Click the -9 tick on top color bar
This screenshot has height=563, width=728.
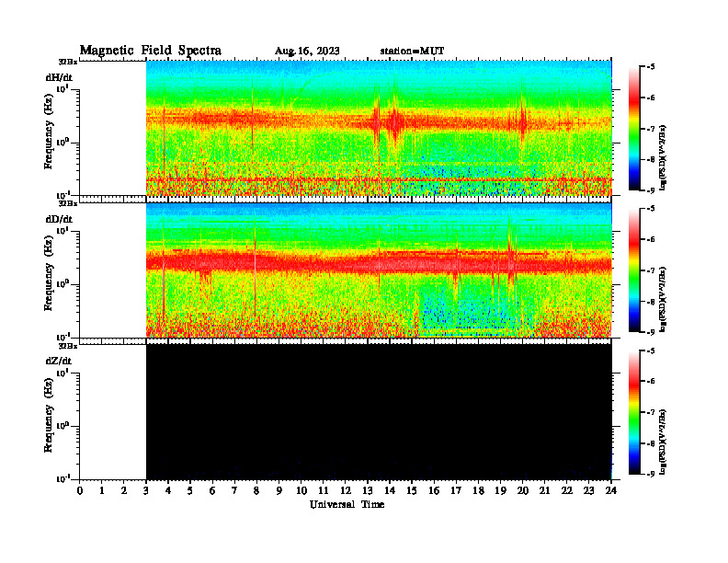[x=651, y=190]
